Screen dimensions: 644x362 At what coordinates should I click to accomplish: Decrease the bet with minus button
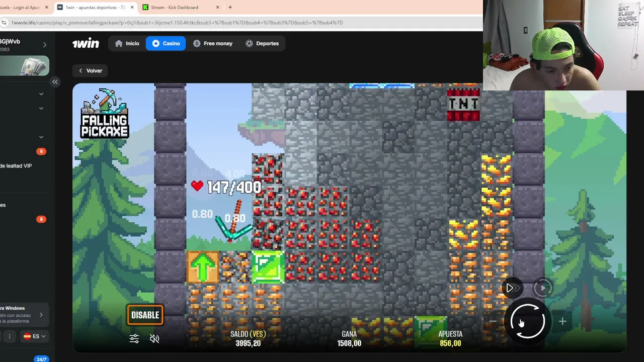coord(493,321)
